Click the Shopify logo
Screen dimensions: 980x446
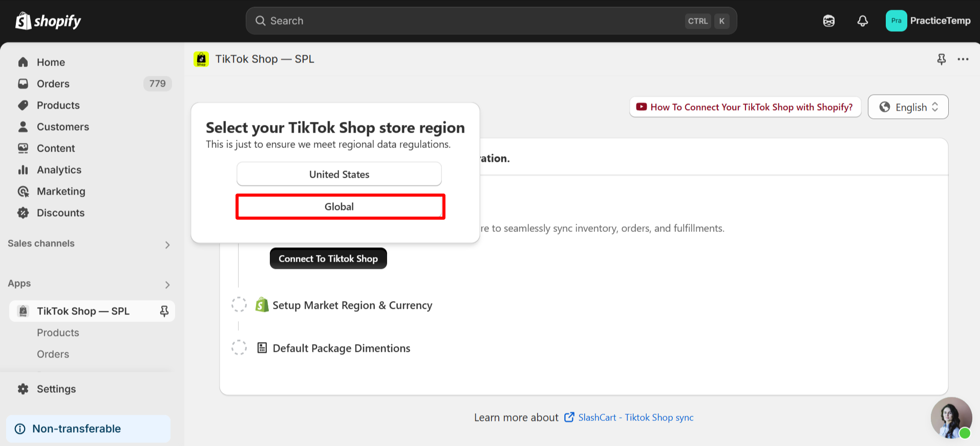[48, 21]
